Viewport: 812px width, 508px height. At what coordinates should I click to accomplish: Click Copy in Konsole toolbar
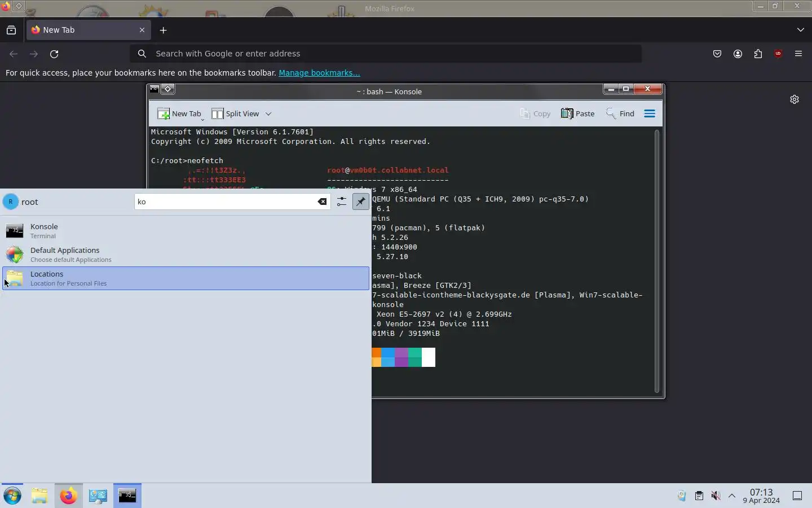pyautogui.click(x=535, y=113)
